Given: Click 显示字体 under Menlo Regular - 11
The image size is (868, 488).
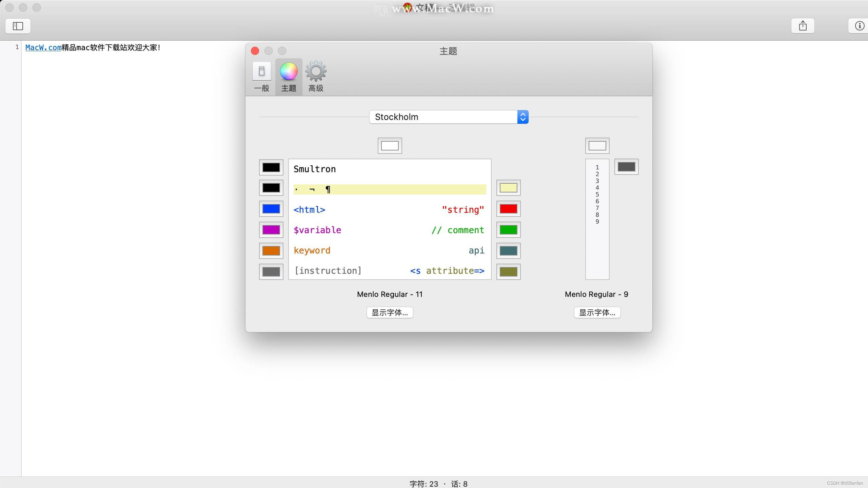Looking at the screenshot, I should [390, 312].
